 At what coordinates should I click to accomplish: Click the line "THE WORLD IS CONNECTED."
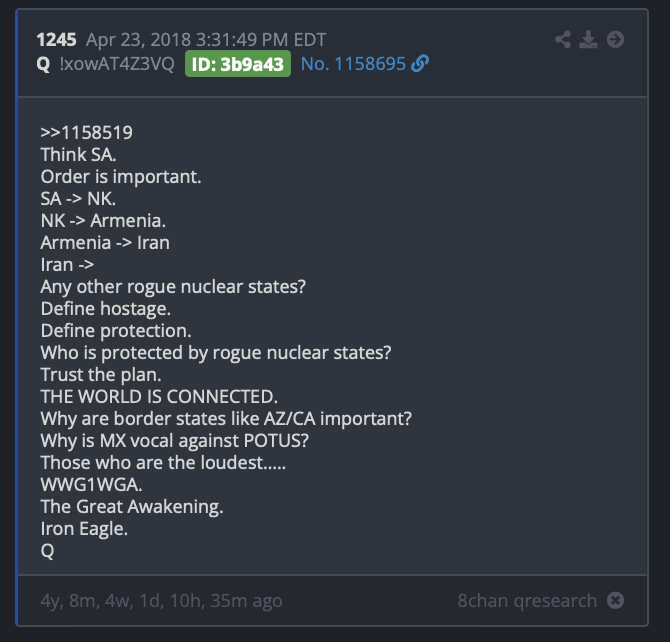159,397
